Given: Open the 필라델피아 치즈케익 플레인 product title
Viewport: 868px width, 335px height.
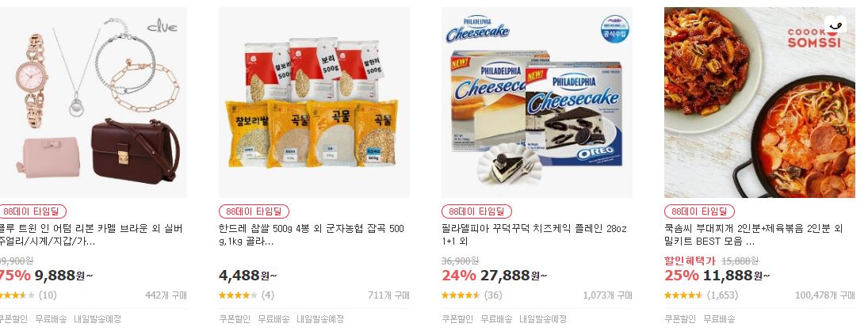Looking at the screenshot, I should tap(534, 235).
